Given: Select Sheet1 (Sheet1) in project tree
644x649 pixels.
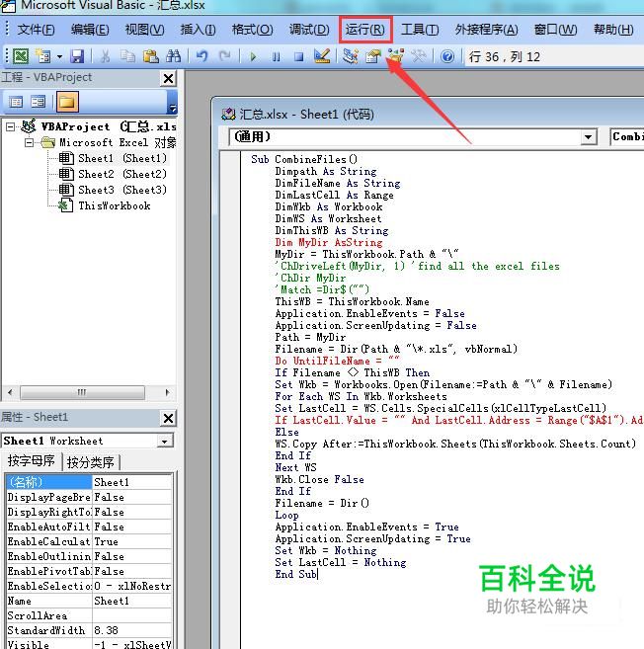Looking at the screenshot, I should coord(122,158).
